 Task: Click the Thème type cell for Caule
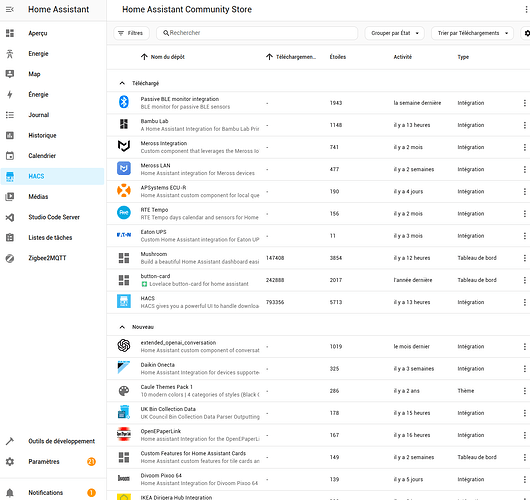[x=466, y=391]
